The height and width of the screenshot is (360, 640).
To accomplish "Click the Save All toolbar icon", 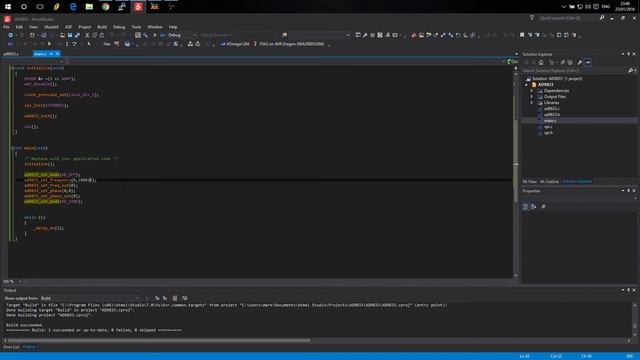I will pos(77,36).
